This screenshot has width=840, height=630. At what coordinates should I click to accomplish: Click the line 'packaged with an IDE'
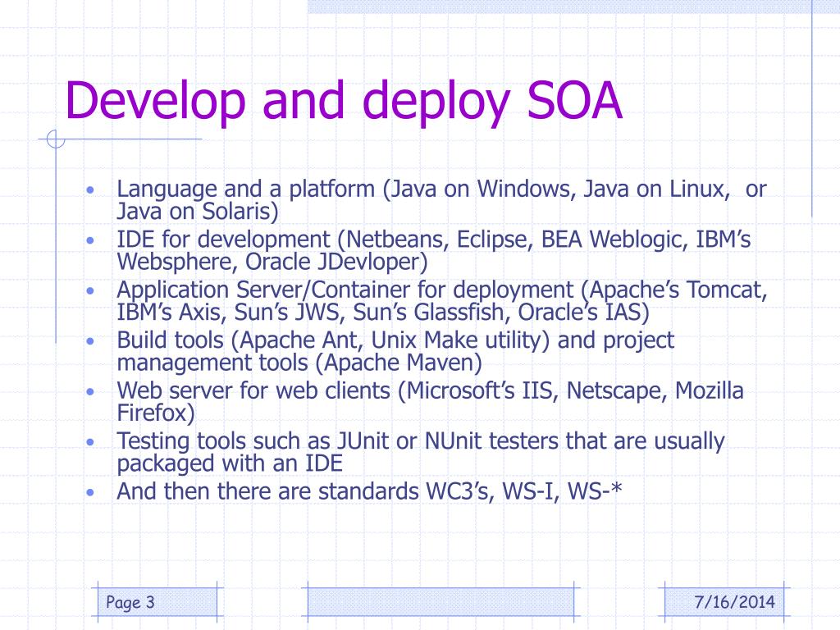(230, 464)
